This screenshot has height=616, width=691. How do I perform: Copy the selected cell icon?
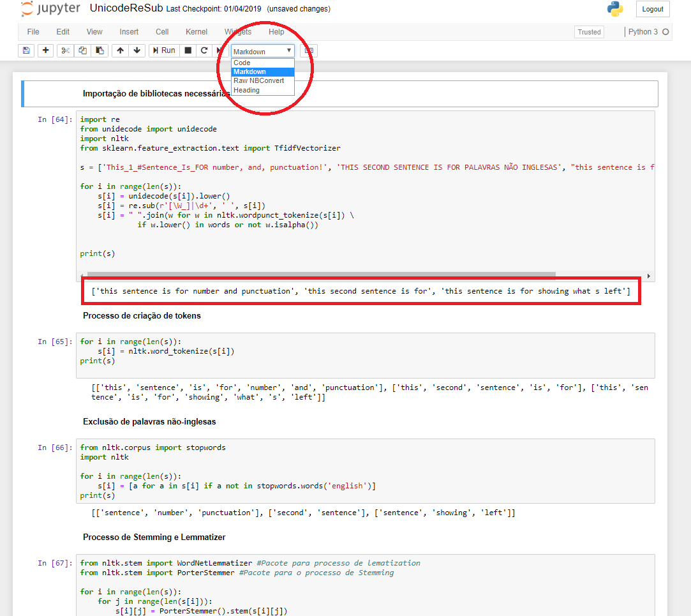coord(82,50)
